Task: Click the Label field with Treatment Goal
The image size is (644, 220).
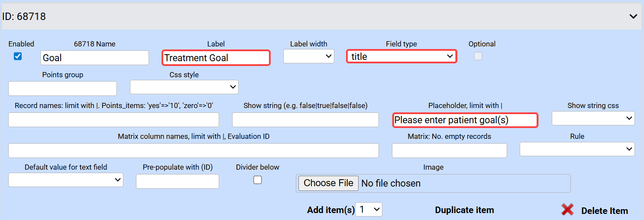Action: [x=216, y=58]
